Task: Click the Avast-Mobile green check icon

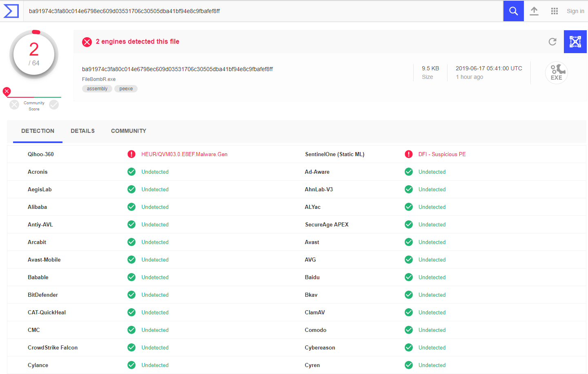Action: 131,260
